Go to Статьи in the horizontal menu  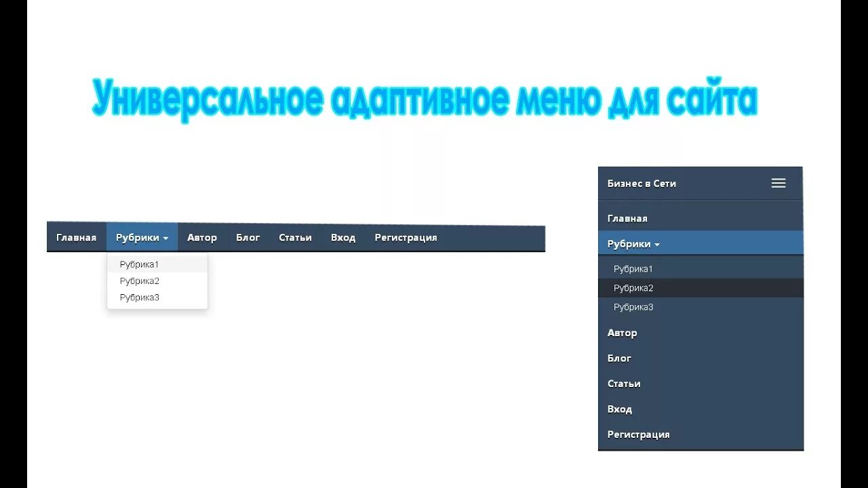point(295,237)
